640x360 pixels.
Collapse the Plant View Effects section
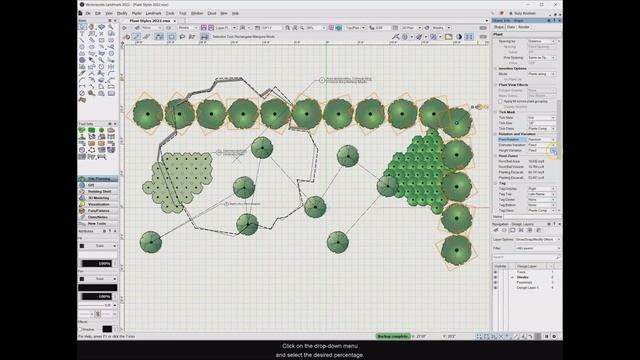[496, 85]
